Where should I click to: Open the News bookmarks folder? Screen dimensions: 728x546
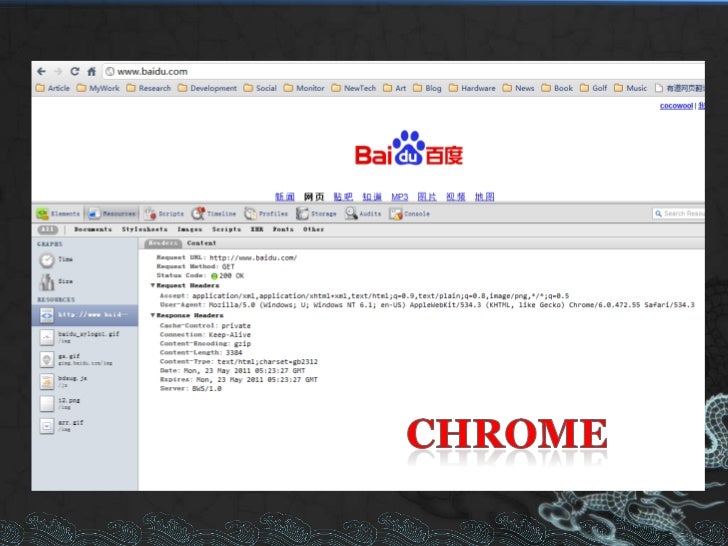(x=519, y=88)
